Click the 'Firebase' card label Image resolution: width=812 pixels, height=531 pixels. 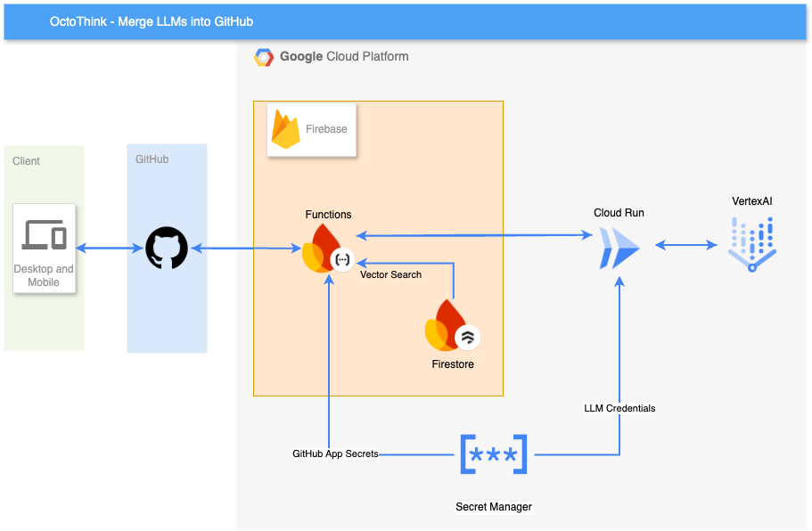[x=326, y=129]
